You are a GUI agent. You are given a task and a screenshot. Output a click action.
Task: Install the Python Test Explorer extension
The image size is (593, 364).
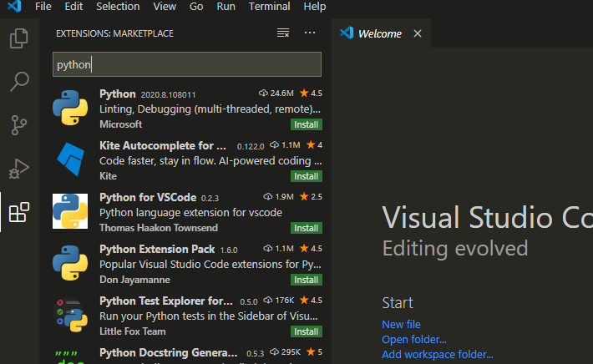pyautogui.click(x=306, y=331)
